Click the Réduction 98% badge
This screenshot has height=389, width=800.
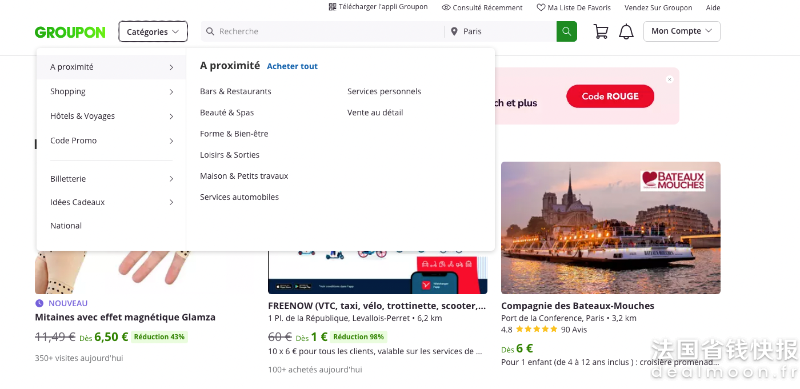[358, 337]
